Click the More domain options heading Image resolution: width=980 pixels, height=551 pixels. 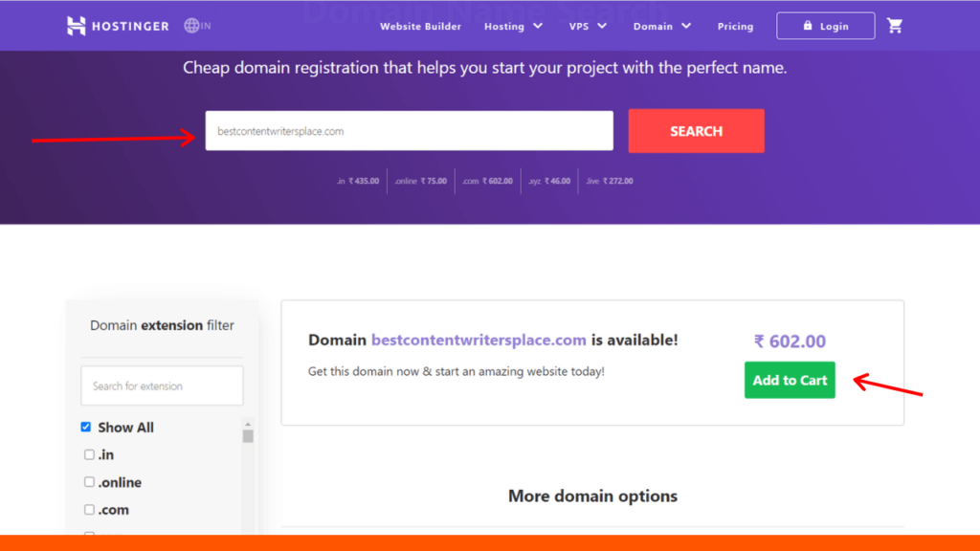point(592,496)
